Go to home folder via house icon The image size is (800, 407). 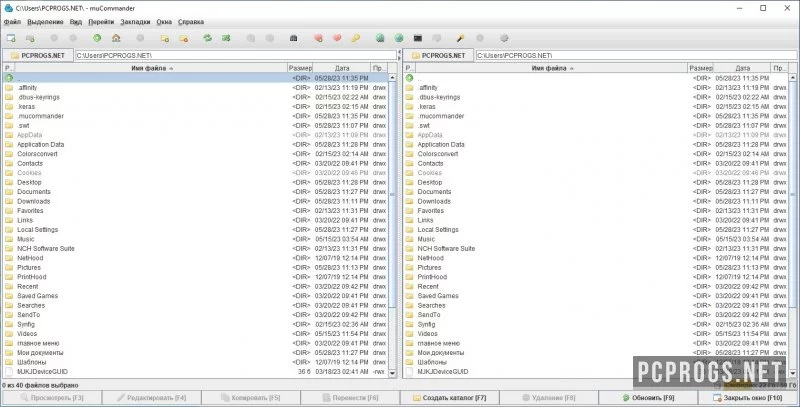116,38
